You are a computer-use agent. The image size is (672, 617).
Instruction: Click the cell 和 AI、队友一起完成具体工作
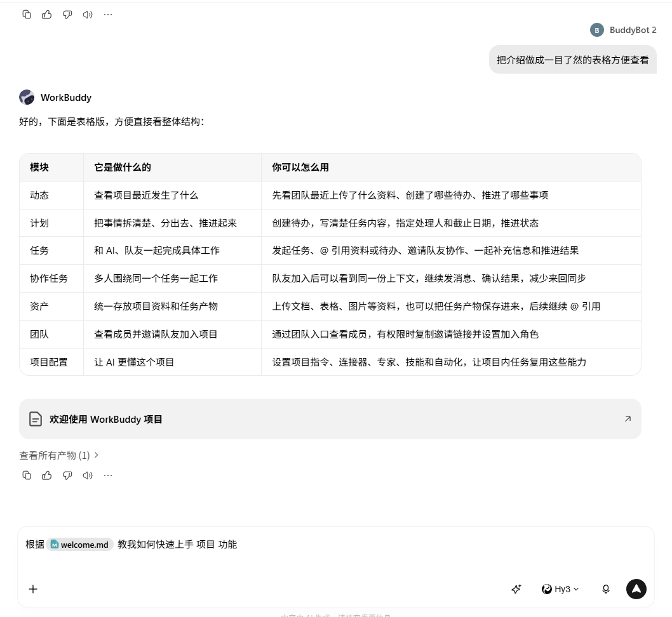click(x=172, y=251)
